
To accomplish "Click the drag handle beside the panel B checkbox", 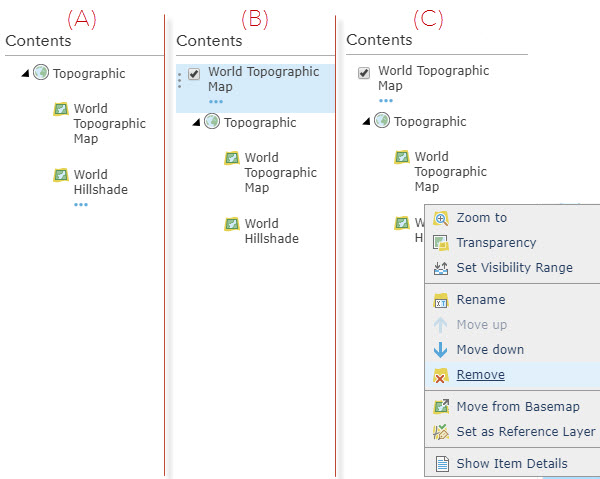I will [179, 78].
